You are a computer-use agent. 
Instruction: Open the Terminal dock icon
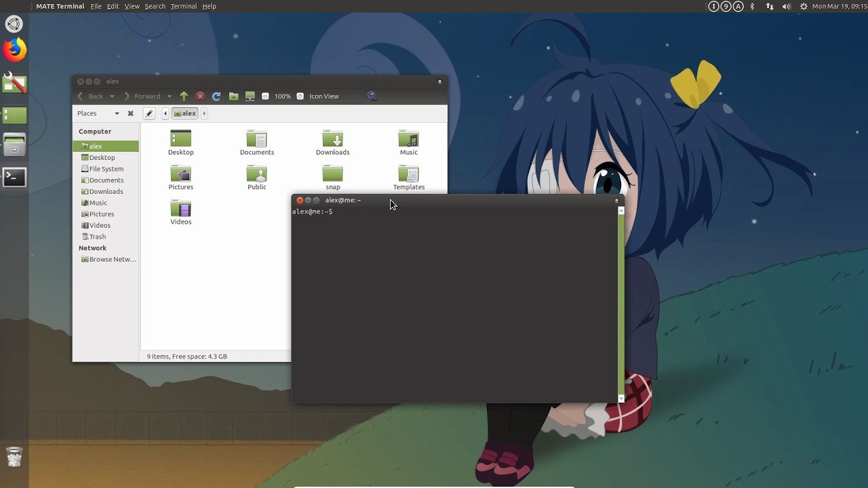14,178
